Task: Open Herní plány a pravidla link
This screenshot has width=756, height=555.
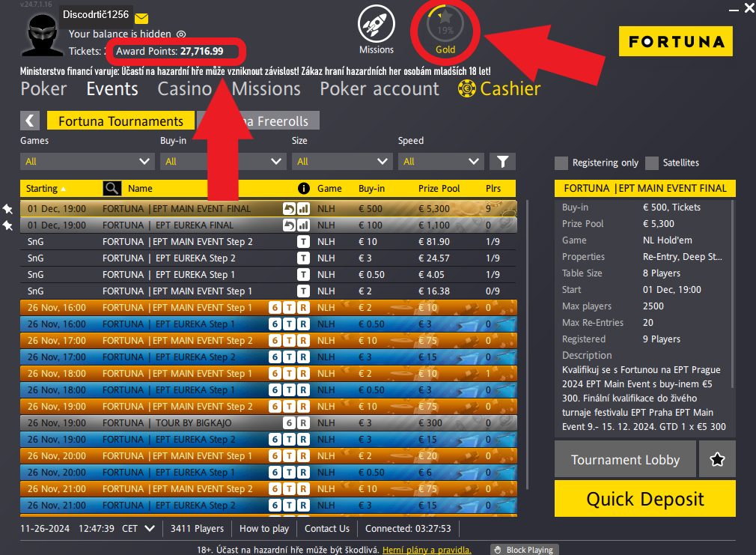Action: [427, 550]
